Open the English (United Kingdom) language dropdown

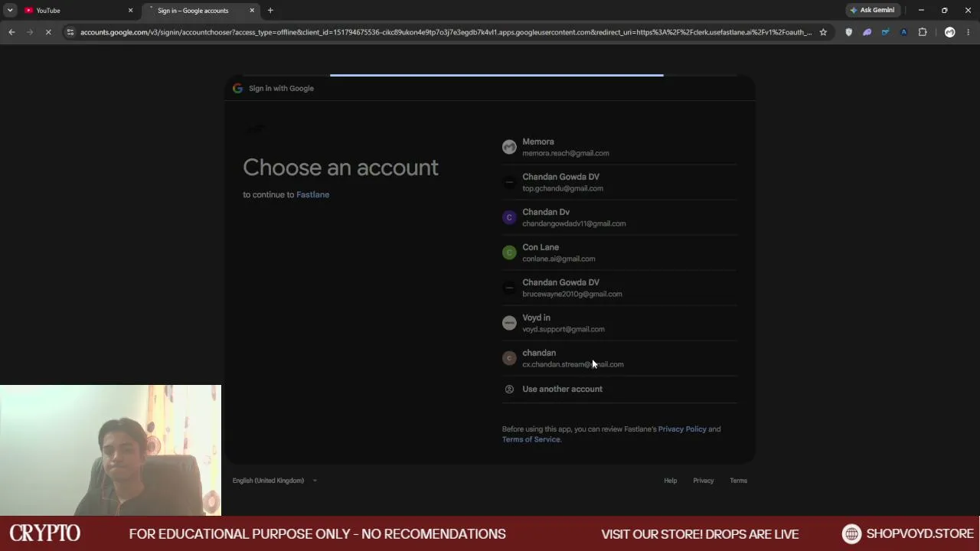(275, 481)
